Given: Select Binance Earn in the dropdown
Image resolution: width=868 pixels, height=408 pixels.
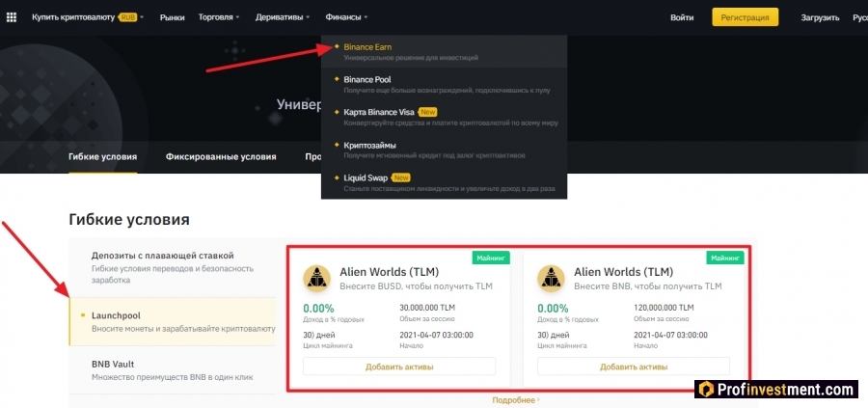Looking at the screenshot, I should pyautogui.click(x=444, y=52).
